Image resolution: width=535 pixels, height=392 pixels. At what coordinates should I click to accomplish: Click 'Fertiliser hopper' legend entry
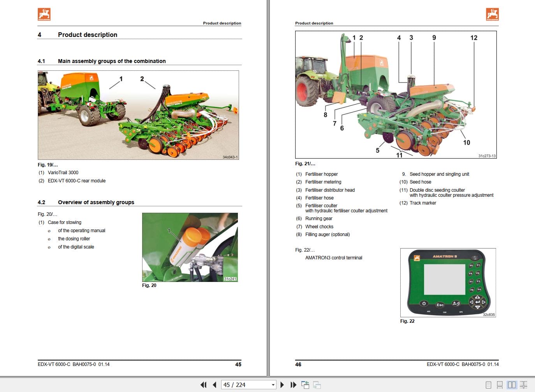322,174
